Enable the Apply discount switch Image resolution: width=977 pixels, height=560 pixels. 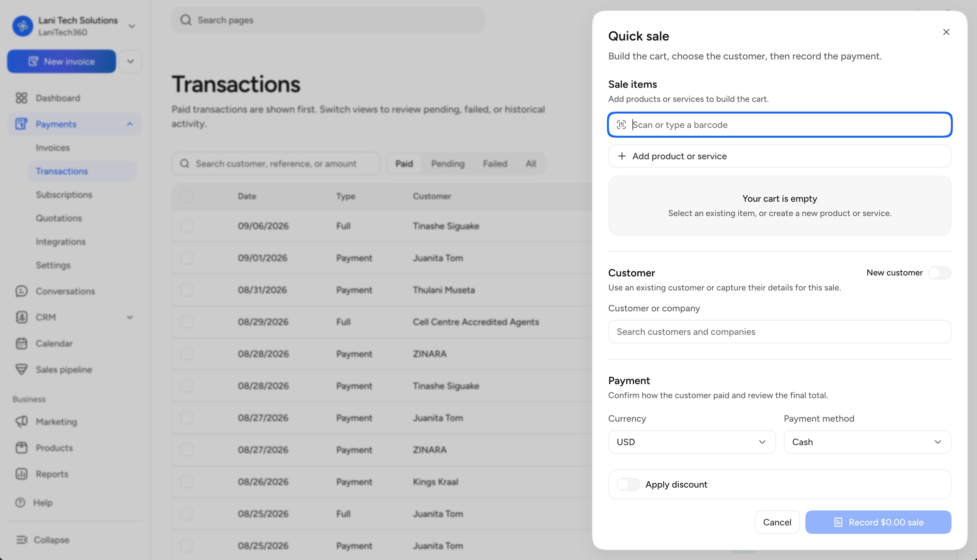(628, 484)
